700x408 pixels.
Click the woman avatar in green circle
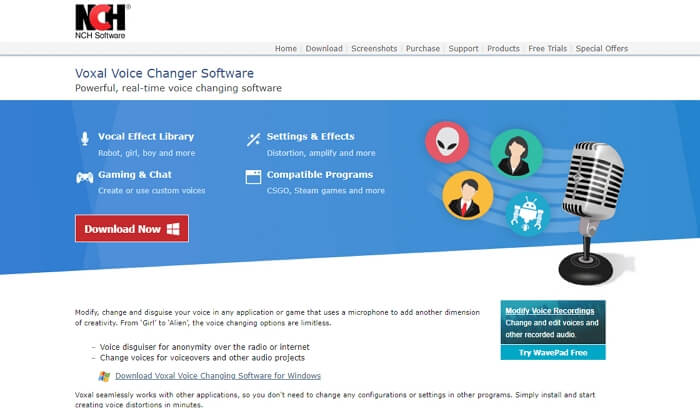pos(516,154)
